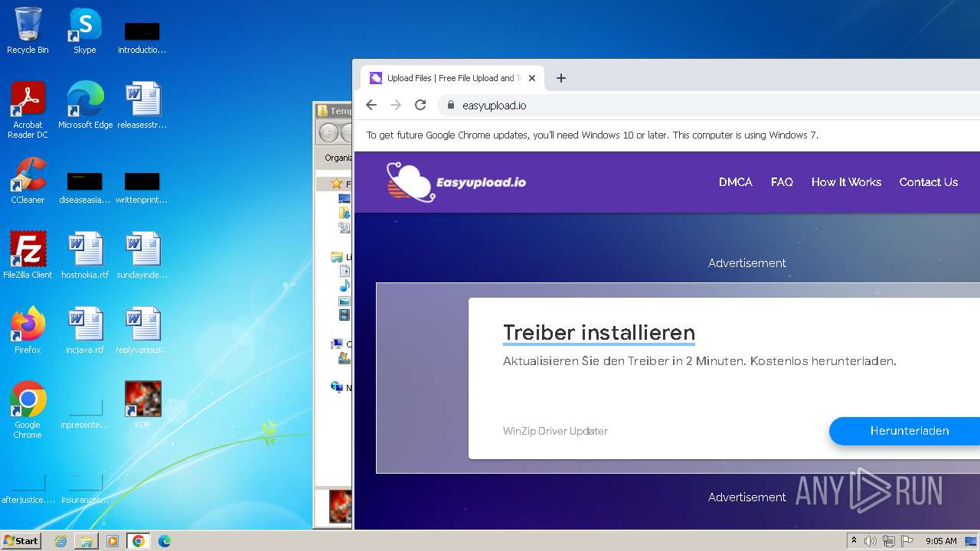Screen dimensions: 980x551
Task: Select the replyvarious… Word document
Action: point(142,331)
